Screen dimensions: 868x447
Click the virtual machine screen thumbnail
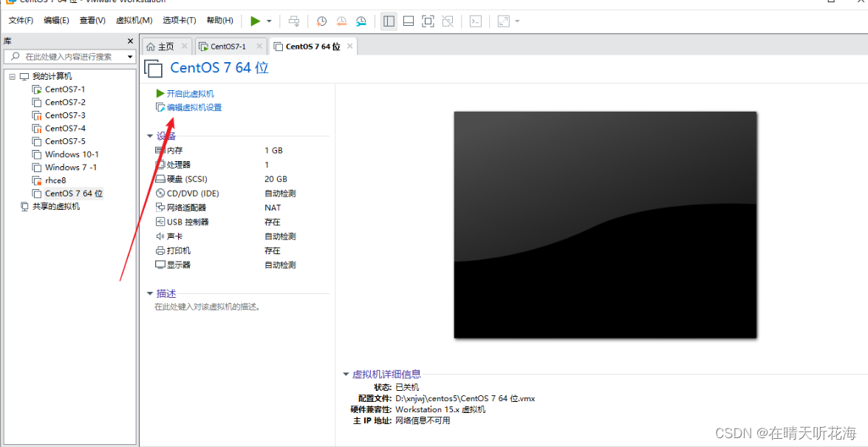(x=605, y=225)
